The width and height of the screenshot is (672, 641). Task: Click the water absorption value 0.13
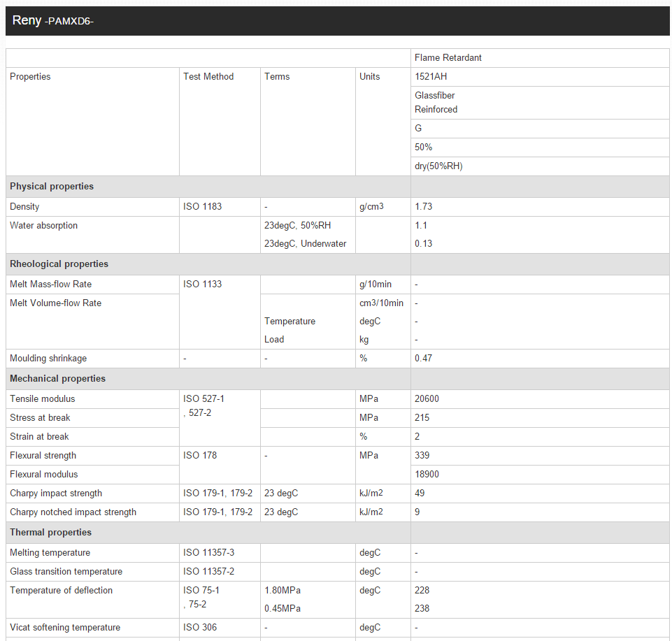(x=424, y=244)
